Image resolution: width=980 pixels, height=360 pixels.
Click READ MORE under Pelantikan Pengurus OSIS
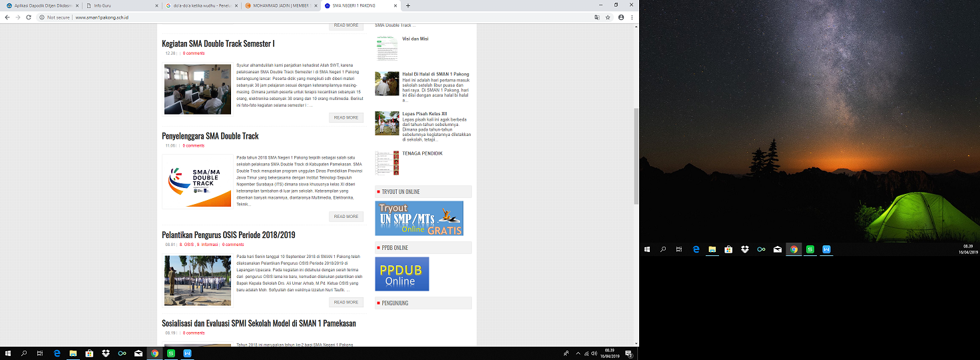coord(346,302)
